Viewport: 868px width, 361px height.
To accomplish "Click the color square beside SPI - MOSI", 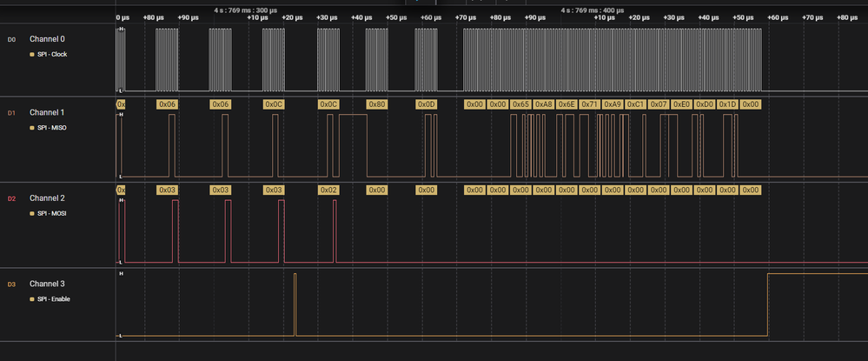I will [x=33, y=213].
